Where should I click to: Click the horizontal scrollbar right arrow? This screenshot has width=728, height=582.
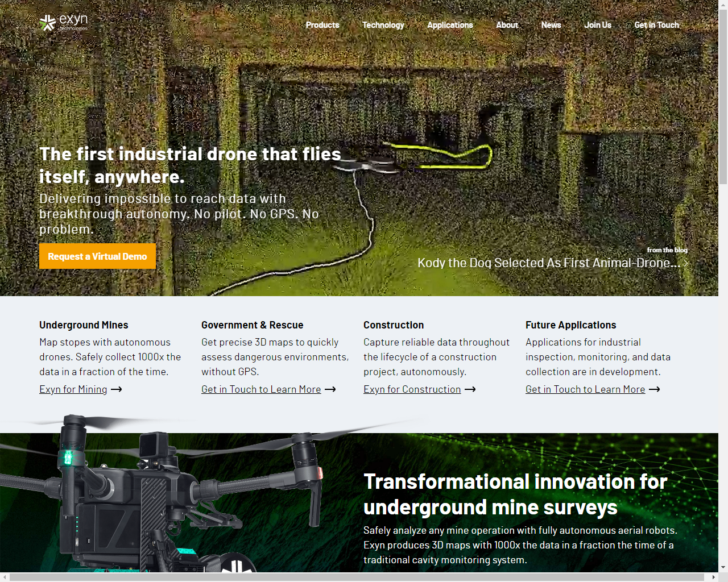[713, 577]
